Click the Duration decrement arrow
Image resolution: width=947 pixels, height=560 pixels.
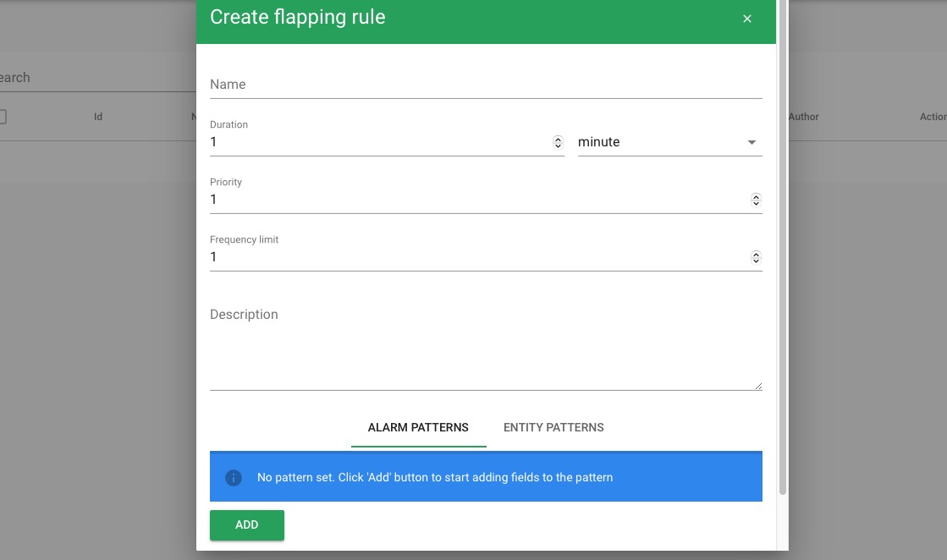[x=558, y=145]
